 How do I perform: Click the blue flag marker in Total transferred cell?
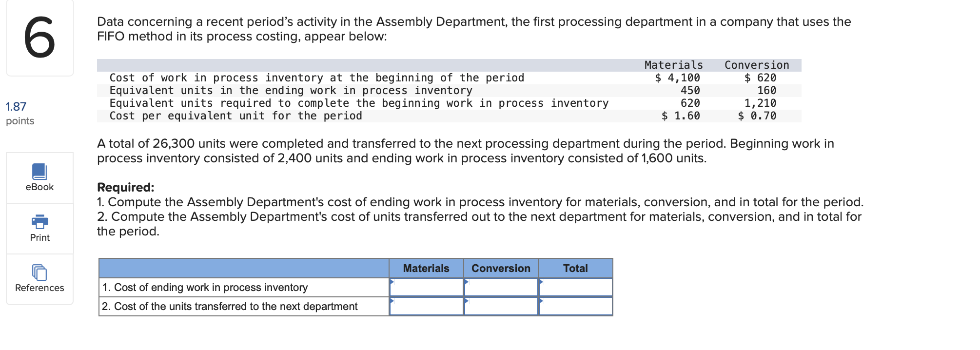(541, 301)
